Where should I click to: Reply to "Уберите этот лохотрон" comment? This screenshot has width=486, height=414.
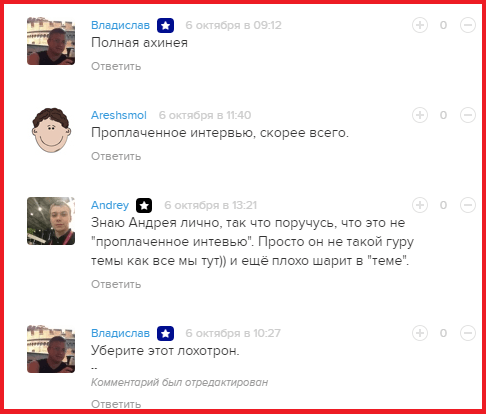click(116, 404)
